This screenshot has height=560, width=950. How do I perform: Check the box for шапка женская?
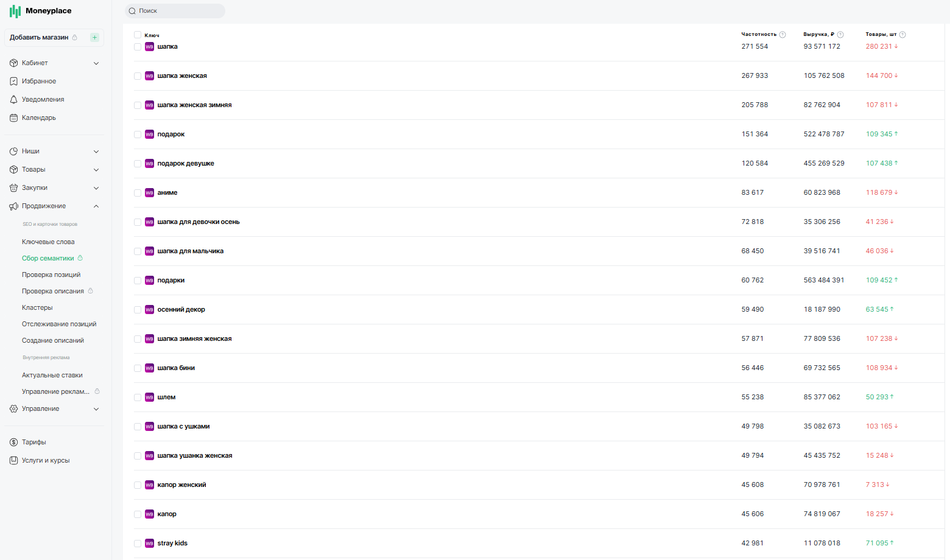[x=138, y=76]
